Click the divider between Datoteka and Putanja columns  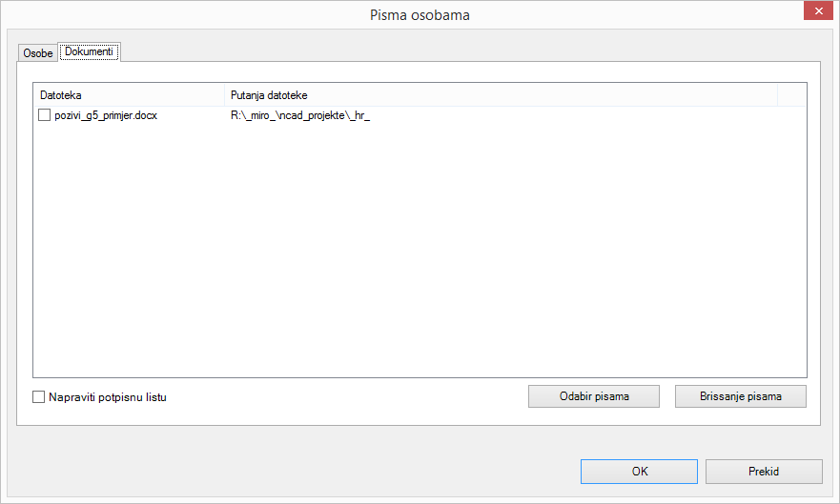[224, 95]
